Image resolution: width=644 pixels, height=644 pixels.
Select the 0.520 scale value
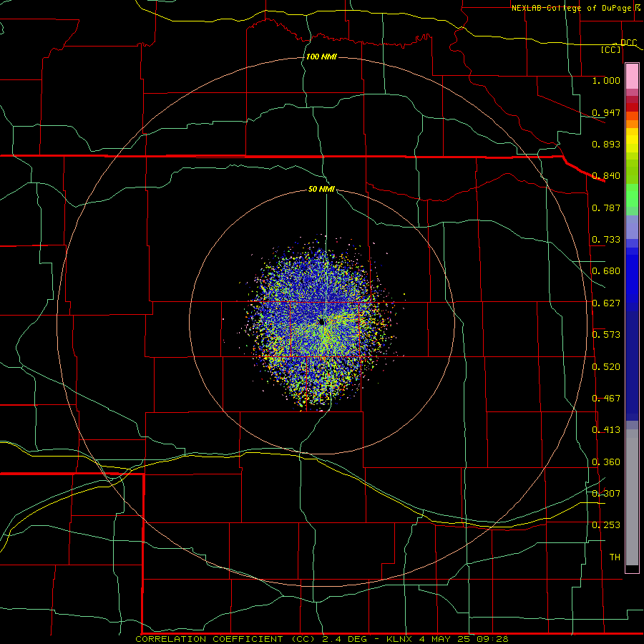(606, 367)
